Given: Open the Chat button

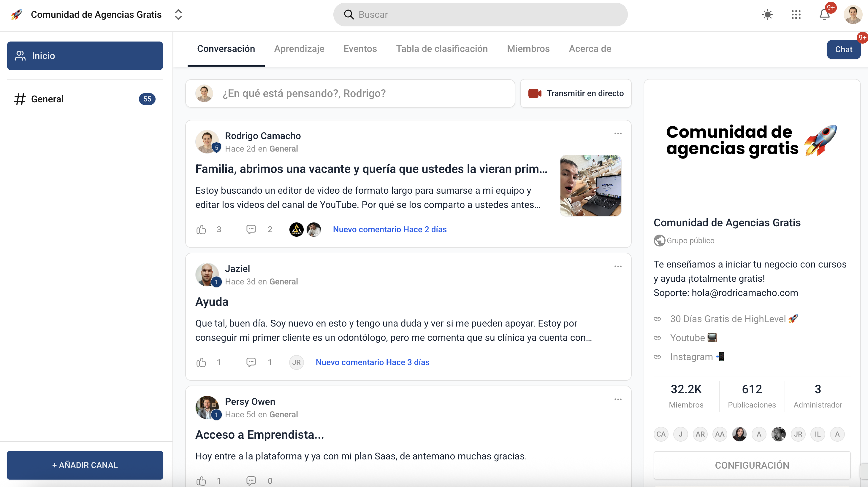Looking at the screenshot, I should pos(843,50).
